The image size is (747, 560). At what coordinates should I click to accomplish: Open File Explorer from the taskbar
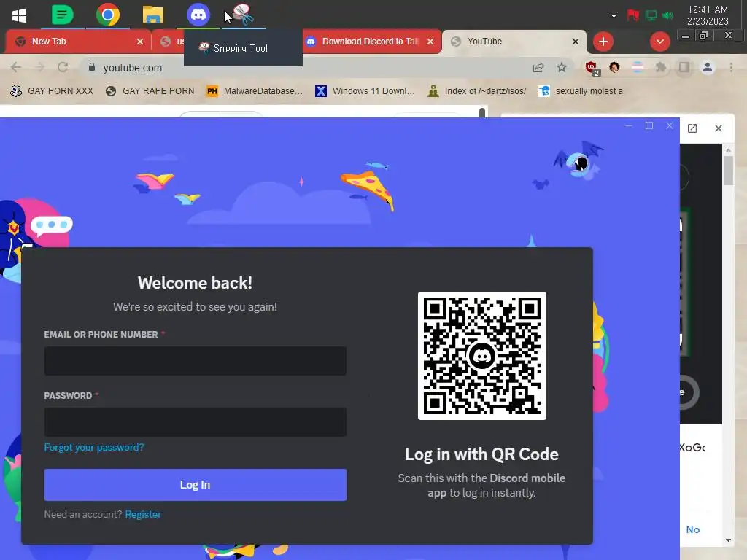153,15
